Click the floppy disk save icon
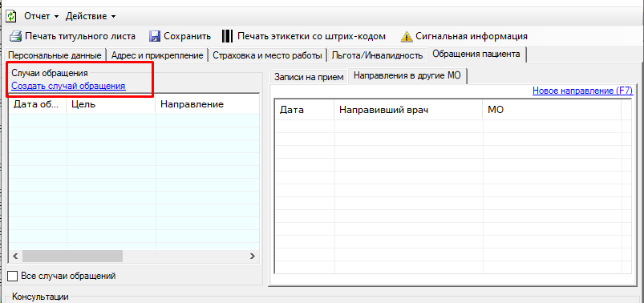The height and width of the screenshot is (303, 644). pos(155,36)
